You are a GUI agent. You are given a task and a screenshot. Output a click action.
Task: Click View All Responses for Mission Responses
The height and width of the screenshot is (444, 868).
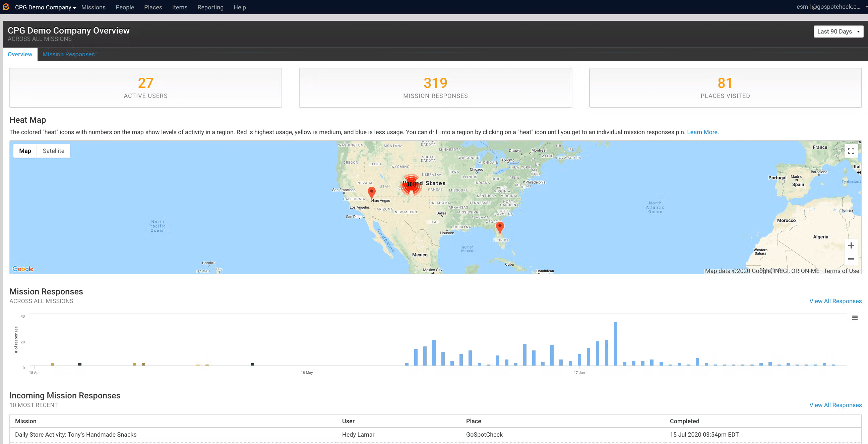(x=835, y=301)
